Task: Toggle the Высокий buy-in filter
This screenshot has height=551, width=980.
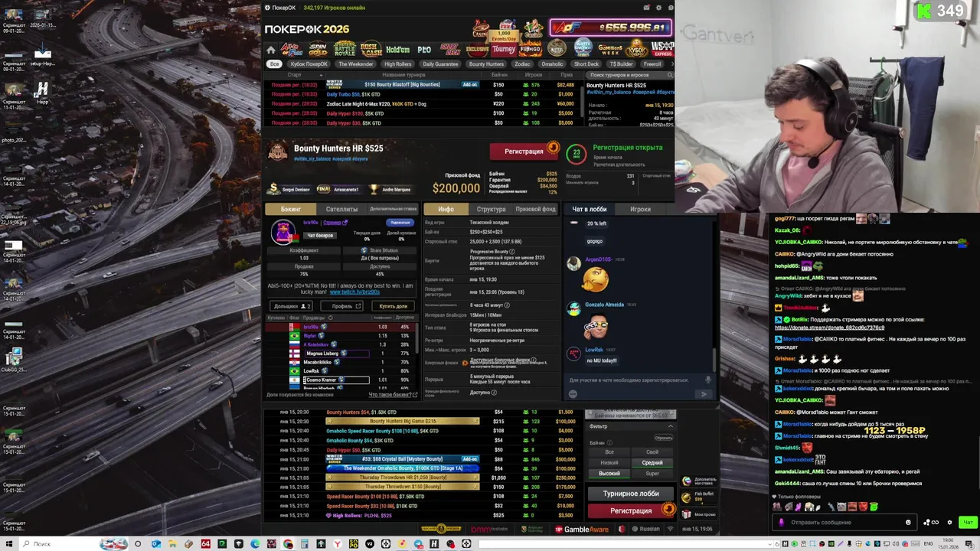Action: coord(609,473)
